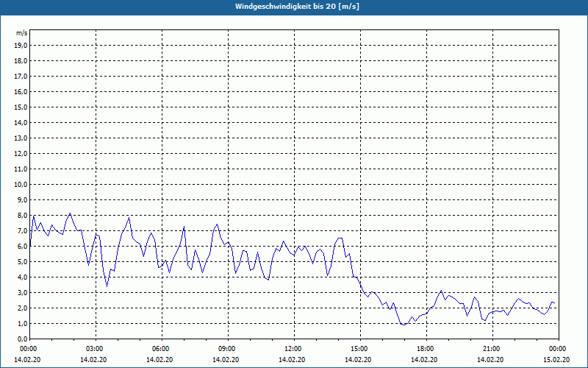Viewport: 588px width, 368px height.
Task: Click the chart title 'Windgeschwindigkeit bis 20 [m/s]'
Action: (297, 7)
